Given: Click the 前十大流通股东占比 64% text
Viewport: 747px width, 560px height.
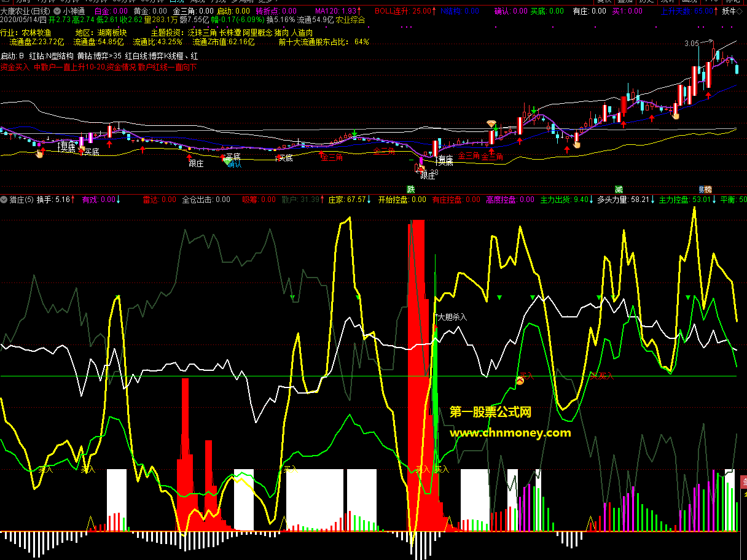Looking at the screenshot, I should [324, 42].
